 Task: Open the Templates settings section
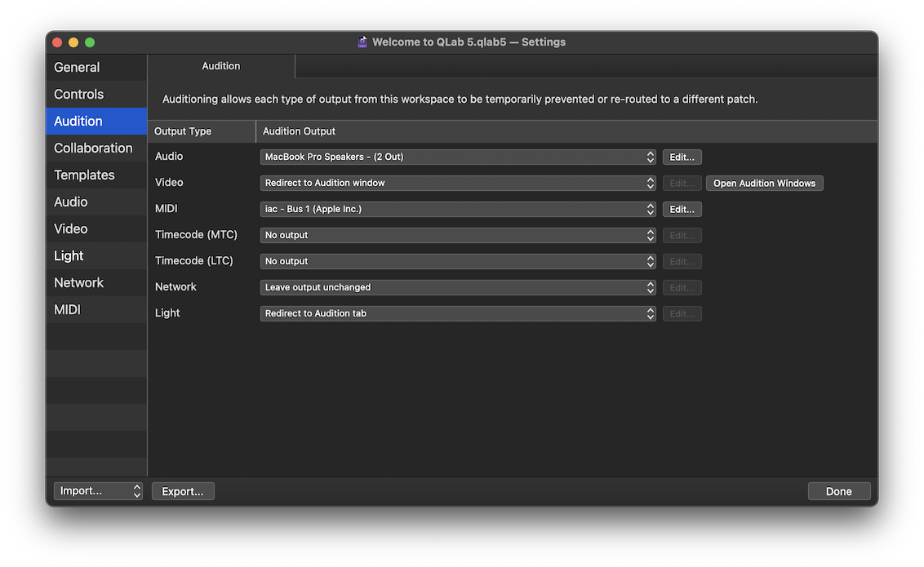click(x=84, y=175)
